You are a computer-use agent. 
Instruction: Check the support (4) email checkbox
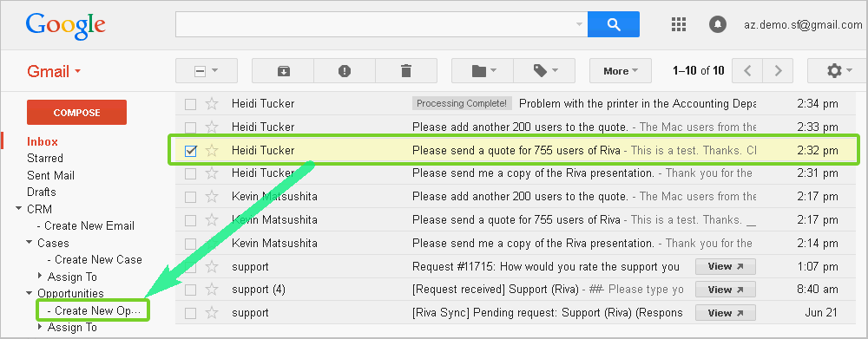(x=190, y=290)
